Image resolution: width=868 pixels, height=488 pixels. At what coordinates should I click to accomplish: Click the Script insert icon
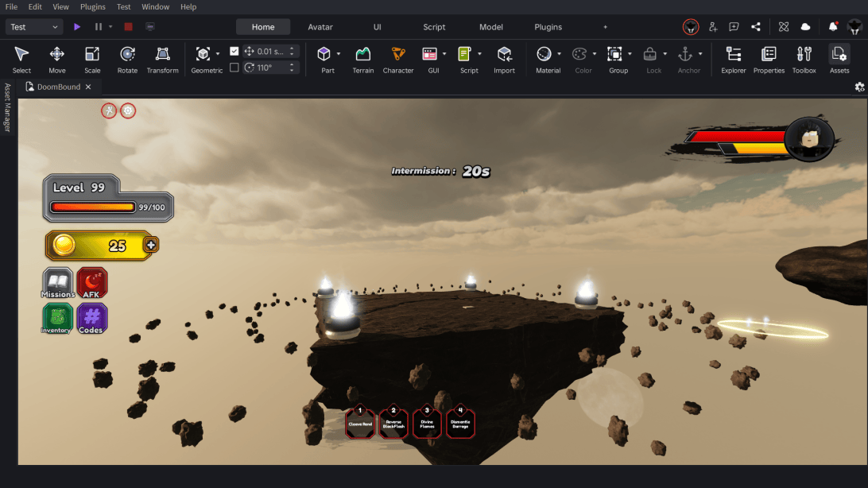(464, 54)
